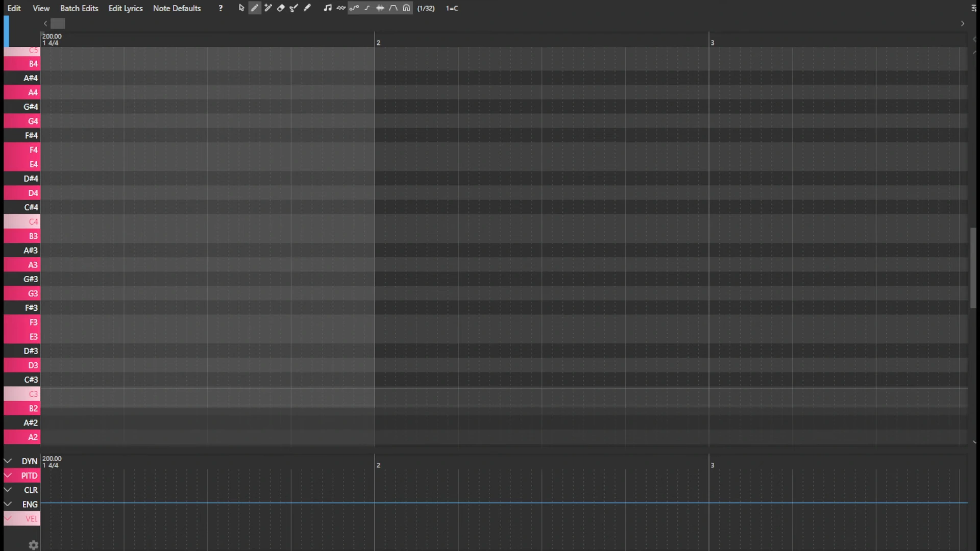980x551 pixels.
Task: Select the eraser tool
Action: click(281, 8)
